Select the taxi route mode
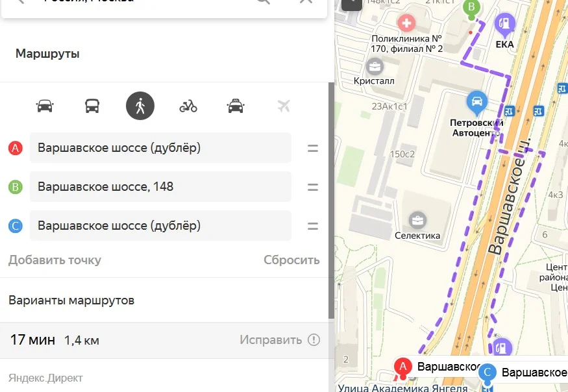The height and width of the screenshot is (392, 568). [236, 106]
